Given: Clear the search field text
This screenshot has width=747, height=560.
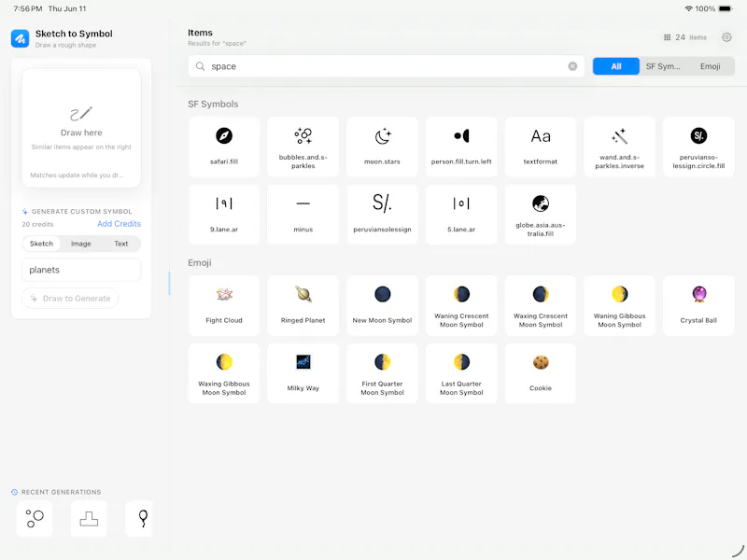Looking at the screenshot, I should click(x=572, y=66).
